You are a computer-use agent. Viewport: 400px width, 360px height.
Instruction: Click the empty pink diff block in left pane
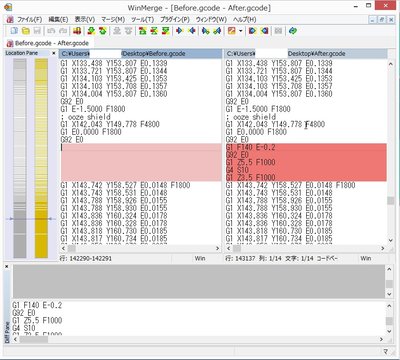(x=141, y=162)
